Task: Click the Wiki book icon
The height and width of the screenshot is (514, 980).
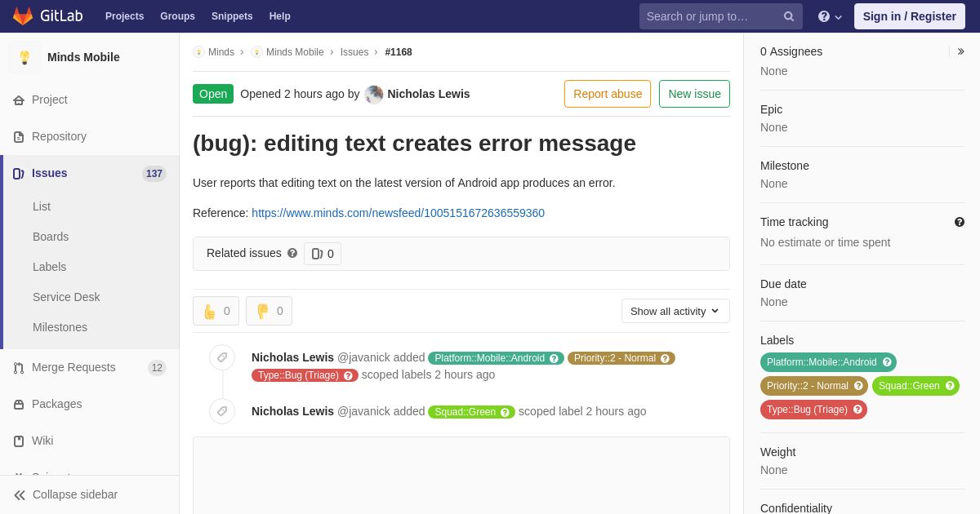Action: 19,441
